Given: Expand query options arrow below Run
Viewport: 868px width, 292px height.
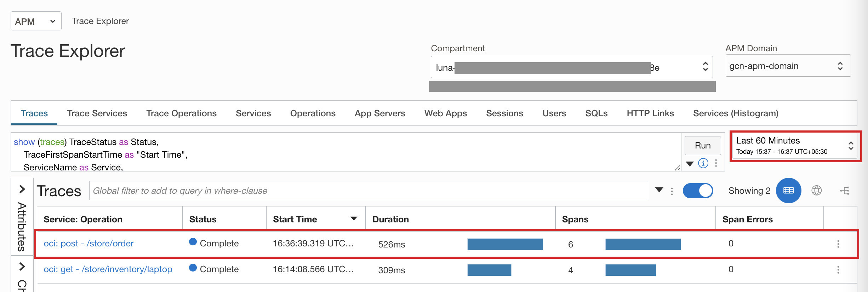Looking at the screenshot, I should click(x=690, y=164).
